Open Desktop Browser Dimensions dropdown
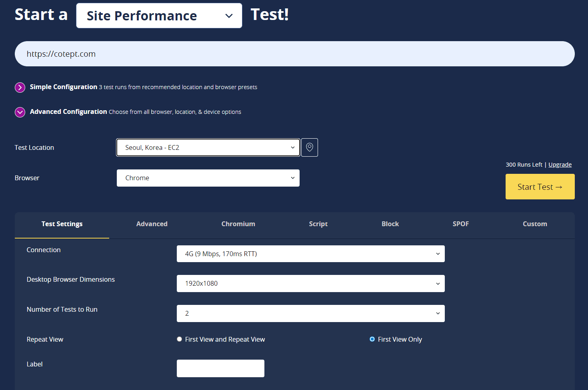The width and height of the screenshot is (588, 390). 310,283
